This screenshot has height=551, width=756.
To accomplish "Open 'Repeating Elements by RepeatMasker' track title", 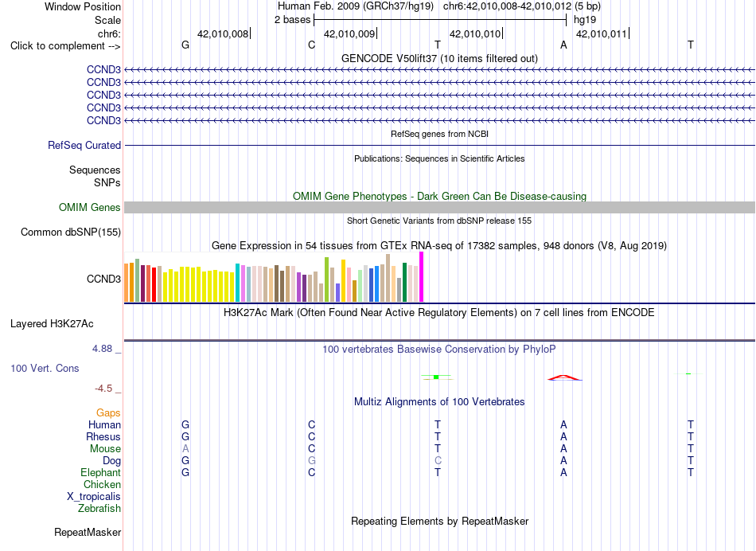I will coord(439,521).
